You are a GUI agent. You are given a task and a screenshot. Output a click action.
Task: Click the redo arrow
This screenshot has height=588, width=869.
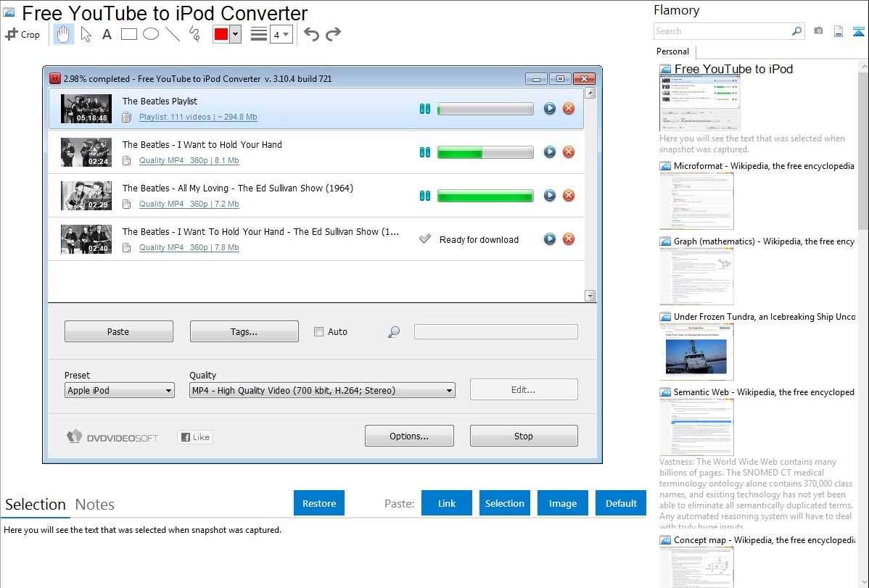point(333,34)
